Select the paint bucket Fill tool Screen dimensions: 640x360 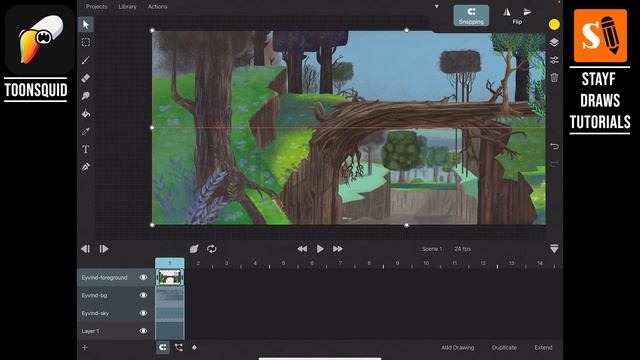tap(86, 113)
